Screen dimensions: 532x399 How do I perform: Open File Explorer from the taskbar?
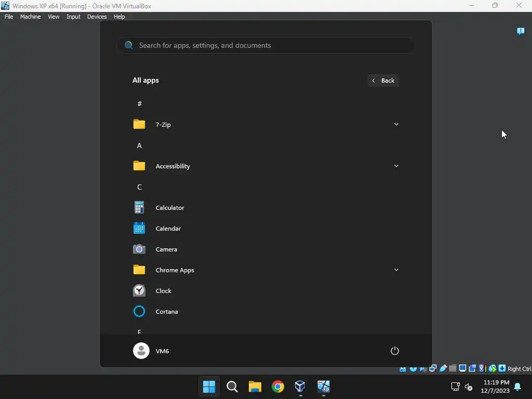(255, 387)
